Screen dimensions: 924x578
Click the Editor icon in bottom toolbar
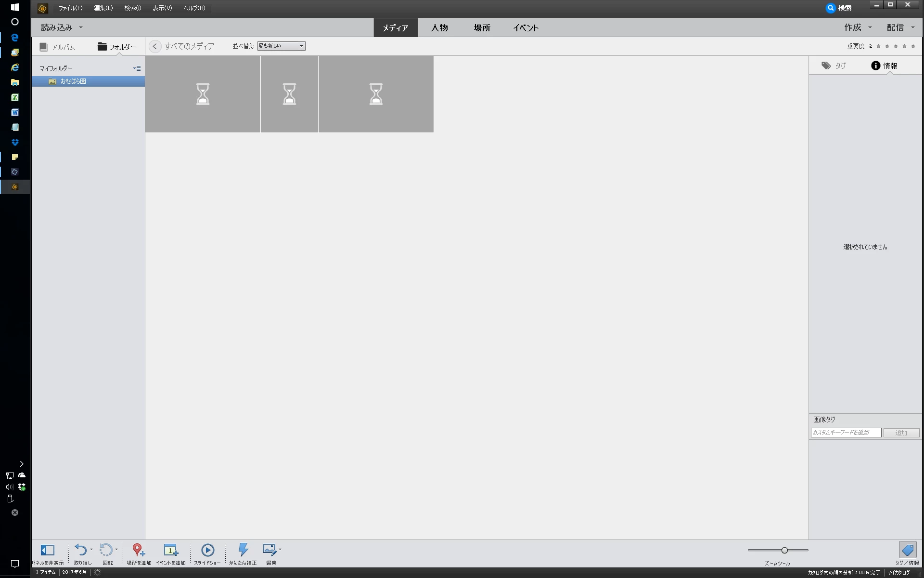click(269, 550)
